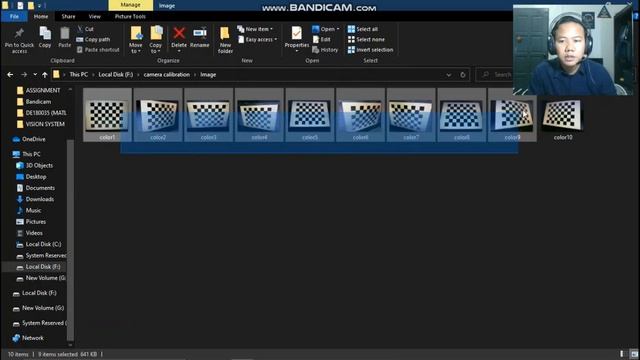
Task: Select the color10 image thumbnail
Action: coord(563,116)
